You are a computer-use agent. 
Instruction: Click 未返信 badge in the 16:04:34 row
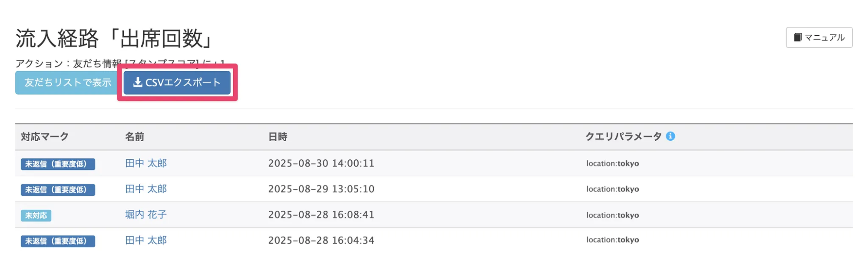pos(58,241)
